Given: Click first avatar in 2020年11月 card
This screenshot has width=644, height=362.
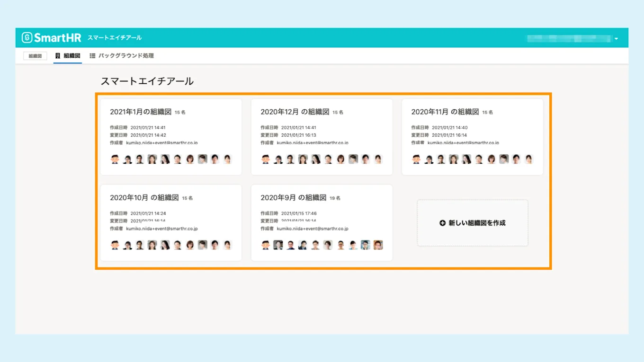Looking at the screenshot, I should click(x=416, y=159).
